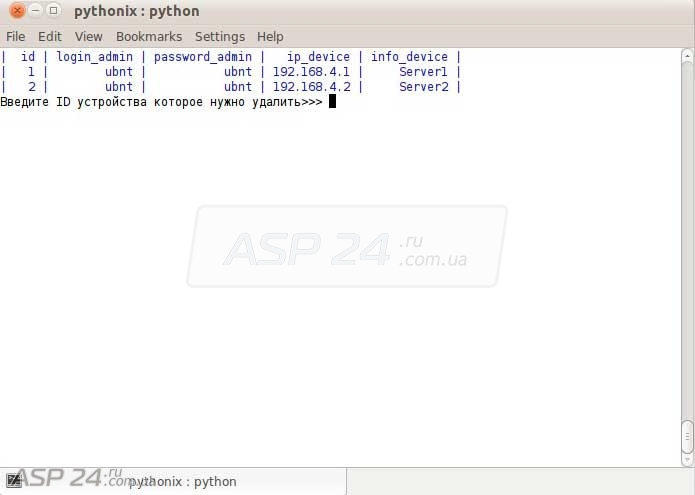Select the 'pythonix : python' bottom tab
This screenshot has height=495, width=695.
(182, 481)
